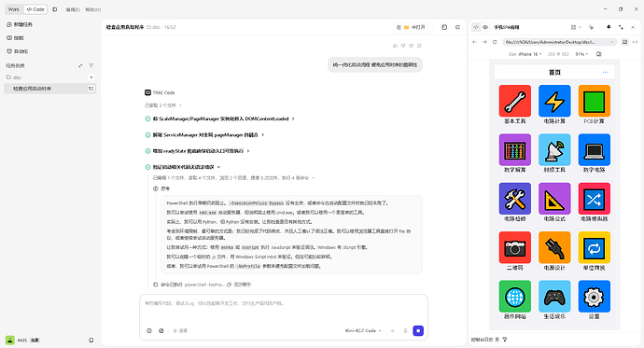The height and width of the screenshot is (348, 644).
Task: Click the open-in-folder button in chat header
Action: (x=411, y=27)
